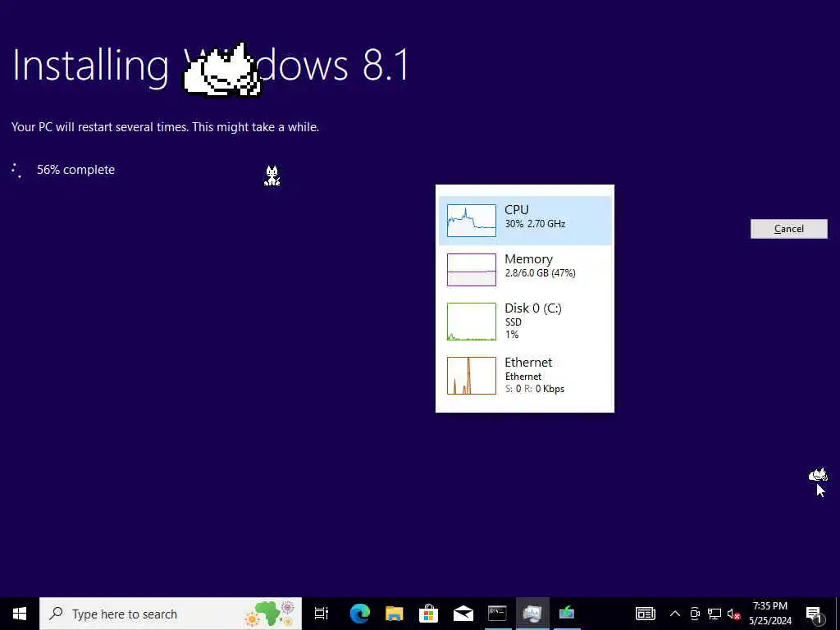
Task: Select the Ethernet row in Task Manager
Action: tap(525, 376)
